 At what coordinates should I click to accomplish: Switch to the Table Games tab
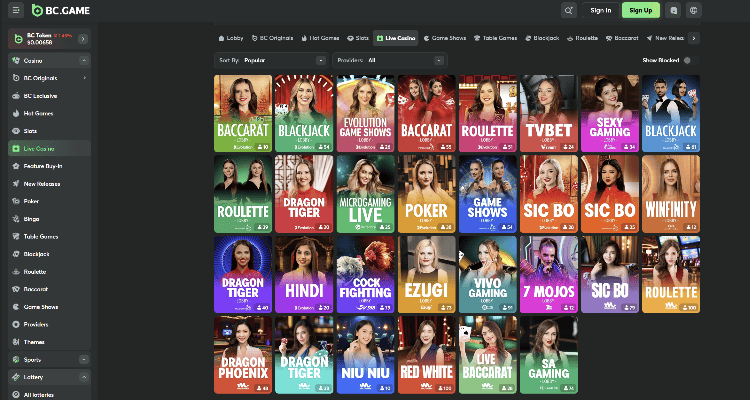497,38
